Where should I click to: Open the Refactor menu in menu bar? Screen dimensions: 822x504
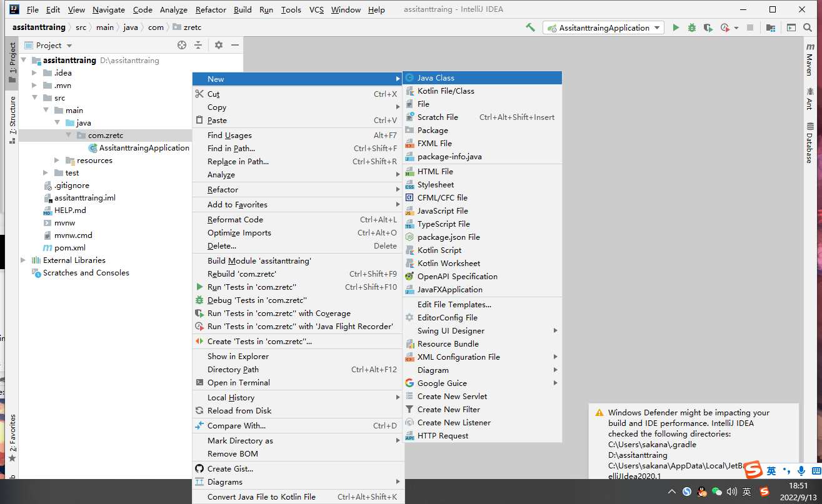click(x=211, y=9)
